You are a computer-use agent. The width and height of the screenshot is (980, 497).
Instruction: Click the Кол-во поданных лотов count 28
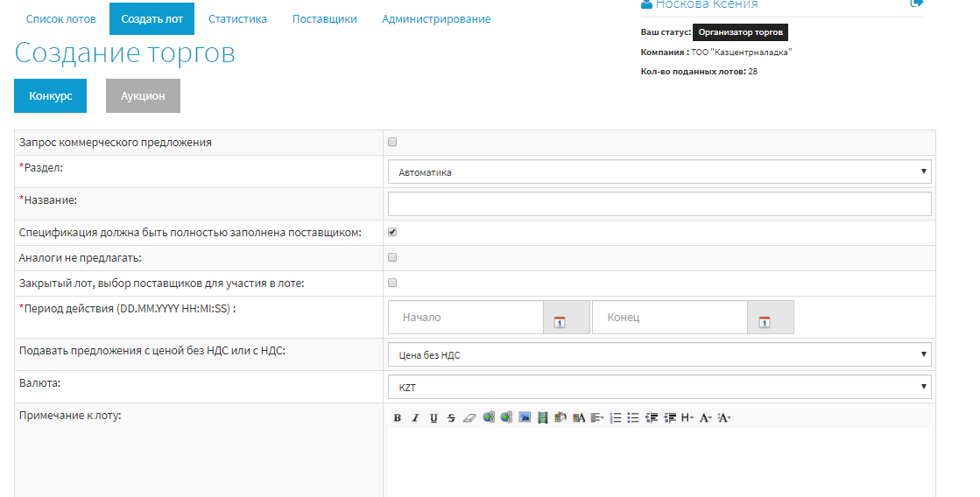(752, 71)
